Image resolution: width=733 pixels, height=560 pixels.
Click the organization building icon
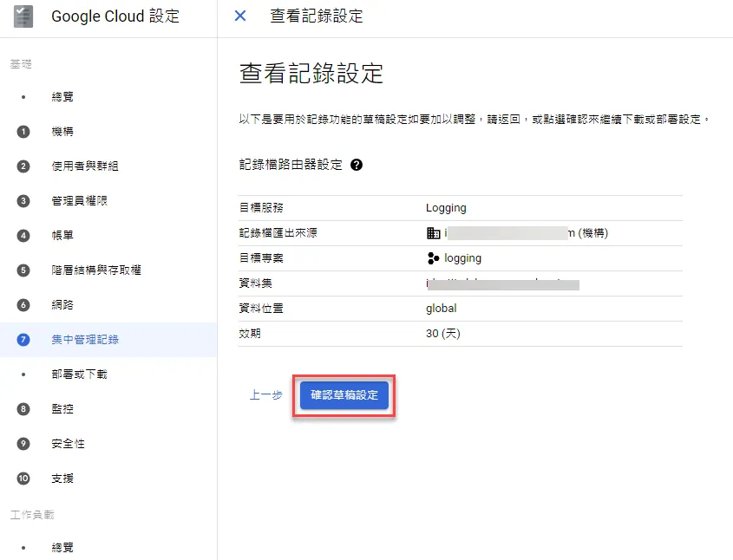(x=434, y=232)
